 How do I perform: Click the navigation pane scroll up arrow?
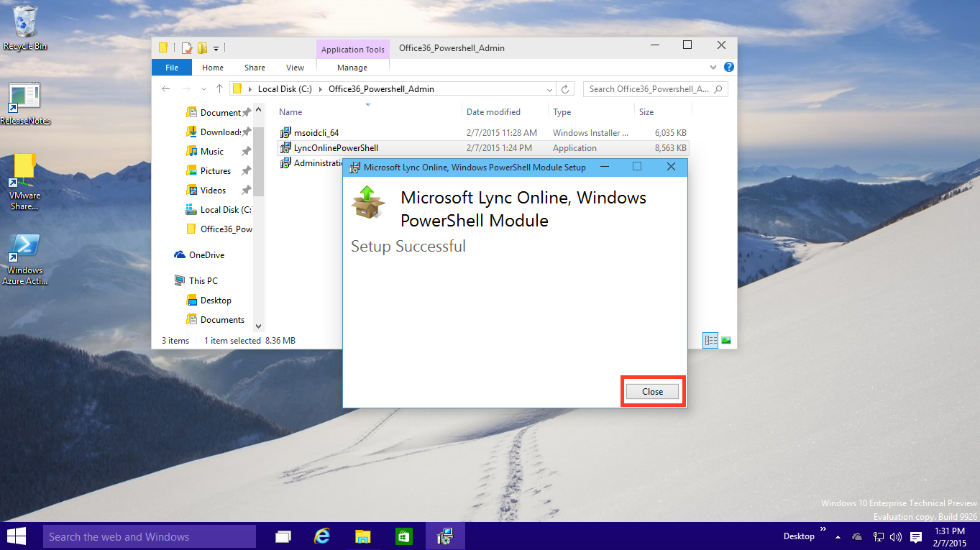(x=259, y=109)
